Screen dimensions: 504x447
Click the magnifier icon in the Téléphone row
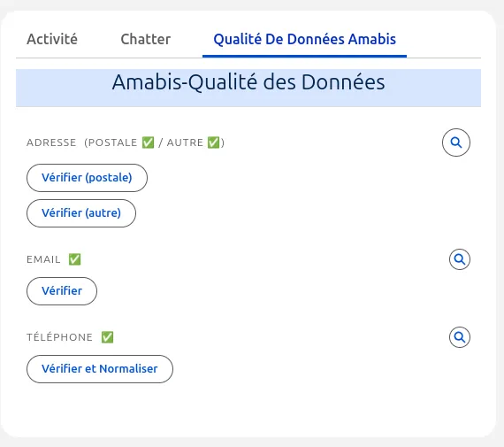(459, 337)
